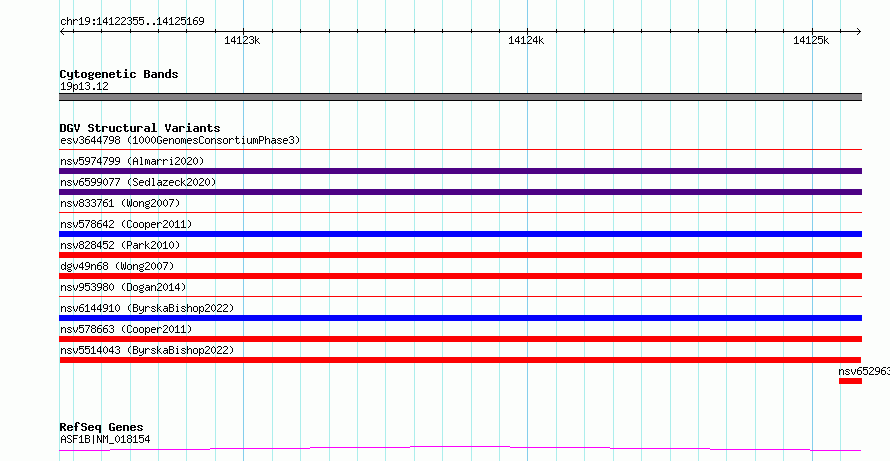Open variant esv3644798 (1000GenomesConsortiumPhase3)
Image resolution: width=890 pixels, height=461 pixels.
coord(180,140)
